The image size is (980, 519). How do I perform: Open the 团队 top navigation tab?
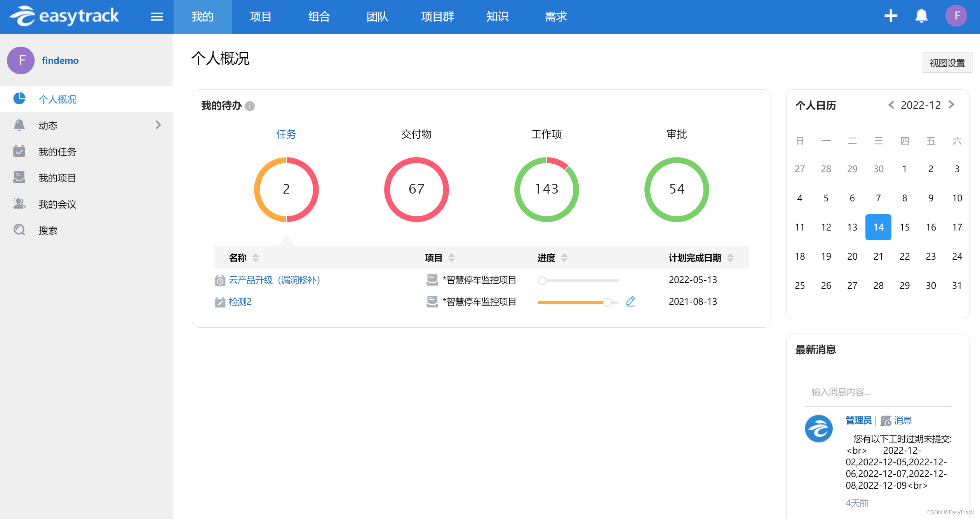[x=377, y=17]
